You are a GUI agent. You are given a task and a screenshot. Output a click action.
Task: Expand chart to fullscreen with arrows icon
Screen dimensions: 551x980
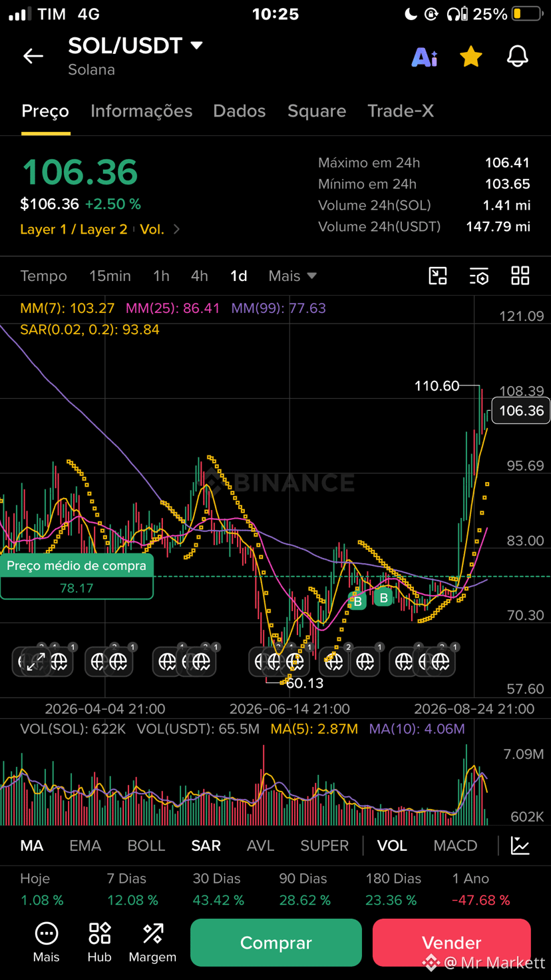[x=36, y=662]
